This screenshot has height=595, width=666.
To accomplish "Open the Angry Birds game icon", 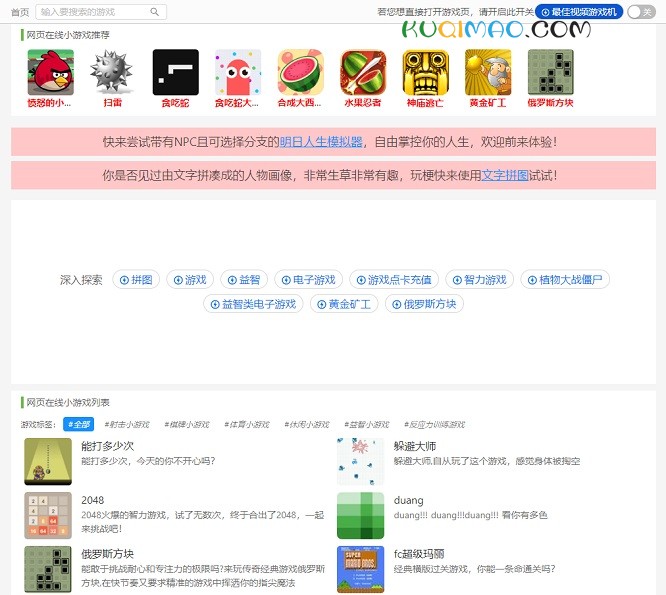I will [50, 72].
